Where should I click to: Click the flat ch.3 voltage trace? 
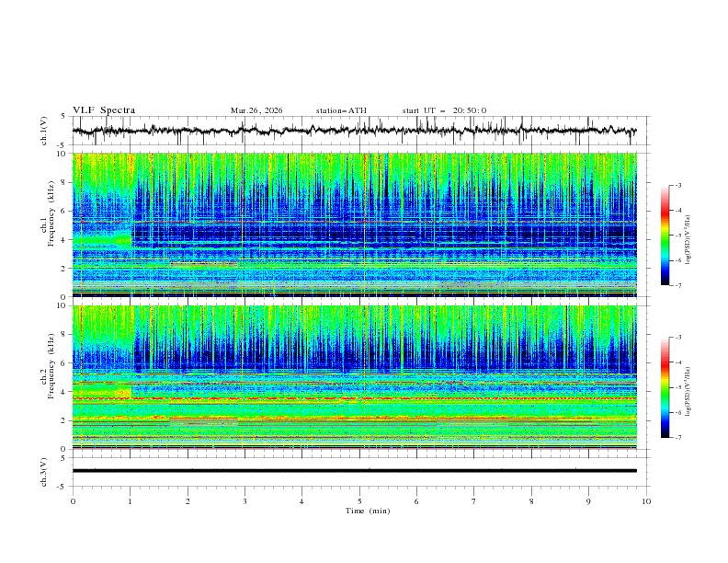pos(354,471)
